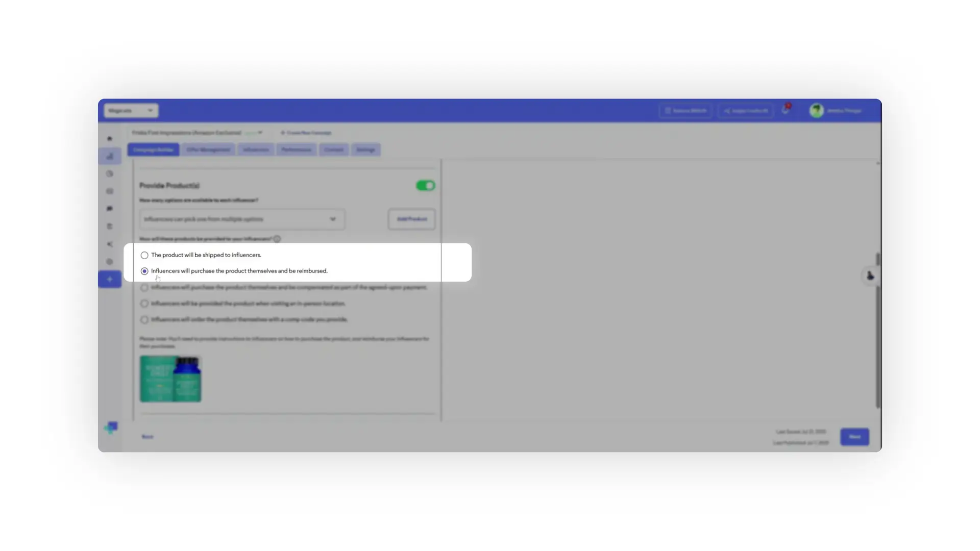Screen dimensions: 980x551
Task: Click the Next button at the bottom right
Action: 854,437
